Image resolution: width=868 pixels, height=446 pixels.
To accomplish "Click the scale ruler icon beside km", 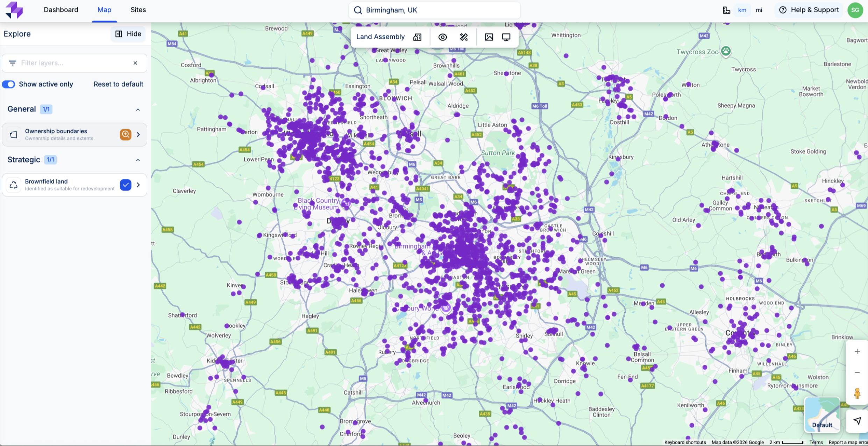I will (x=726, y=10).
